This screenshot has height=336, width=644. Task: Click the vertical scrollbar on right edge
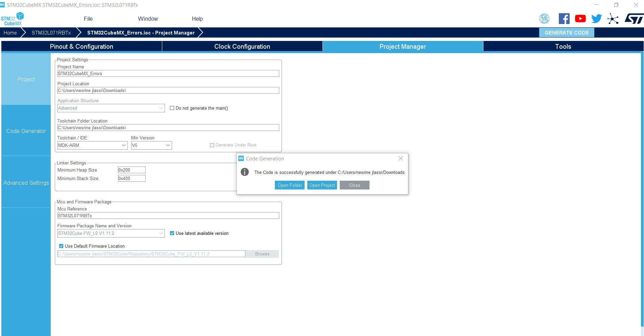click(x=642, y=189)
